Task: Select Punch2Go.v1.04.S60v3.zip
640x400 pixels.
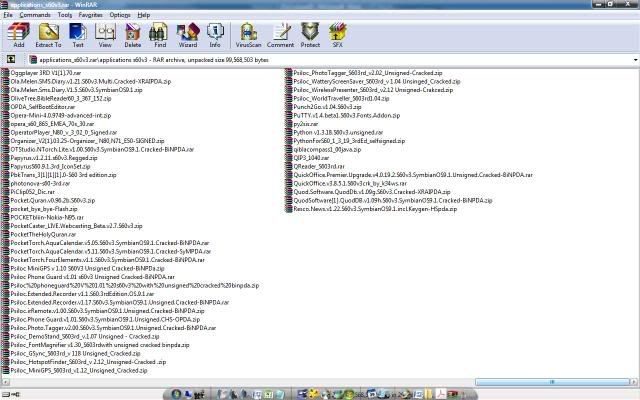Action: coord(323,107)
